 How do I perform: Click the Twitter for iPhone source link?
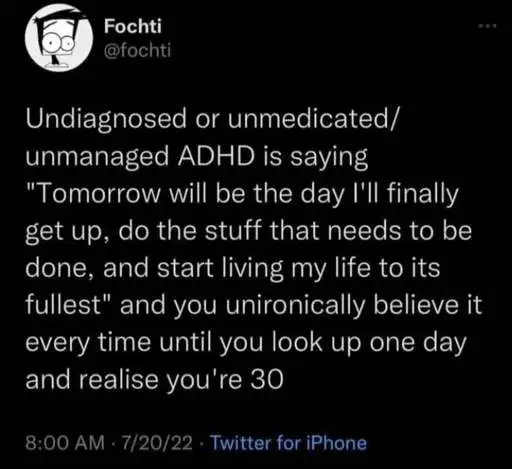289,443
